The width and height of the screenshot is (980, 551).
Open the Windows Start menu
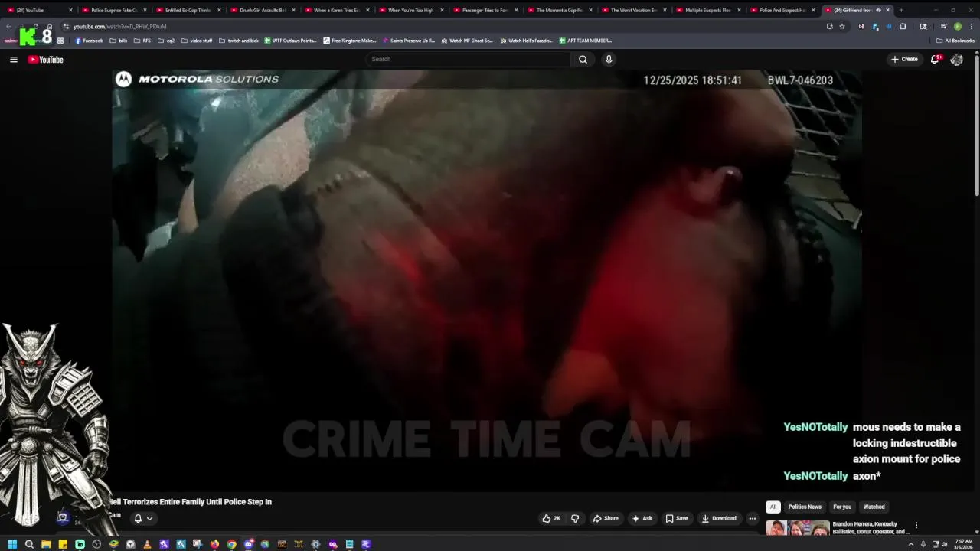[x=12, y=544]
